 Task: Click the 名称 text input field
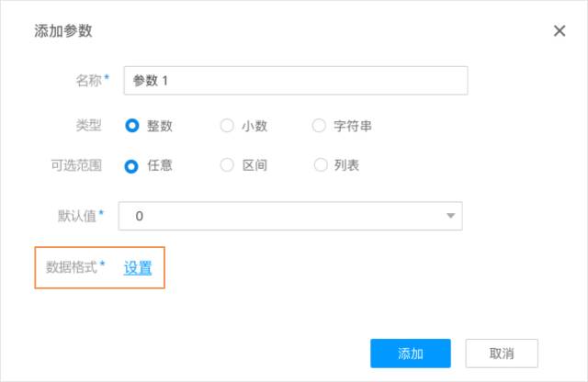[295, 81]
